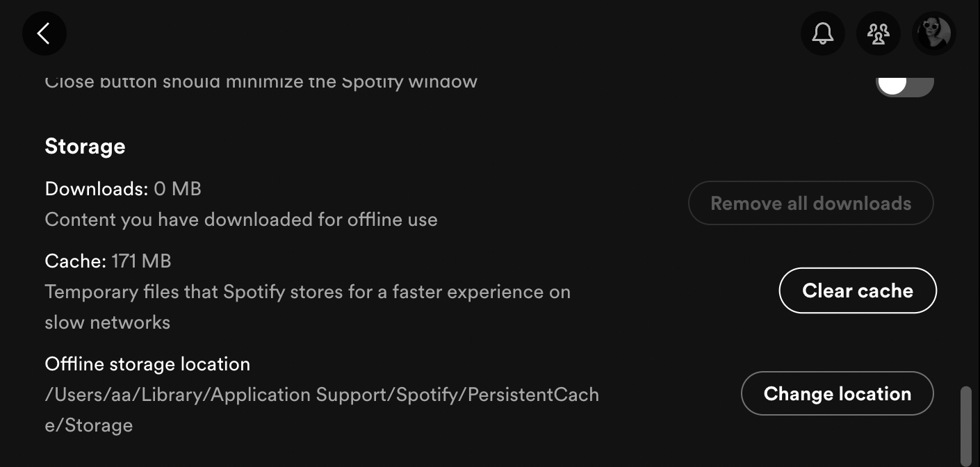Click the "Temporary files that Spotify stores" description
The width and height of the screenshot is (980, 467).
[307, 306]
